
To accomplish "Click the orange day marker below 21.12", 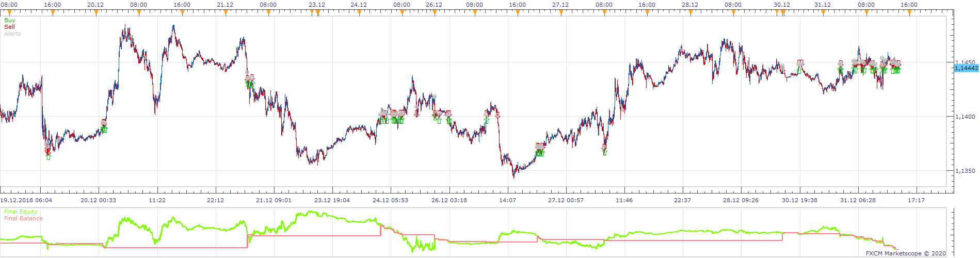I will [226, 13].
